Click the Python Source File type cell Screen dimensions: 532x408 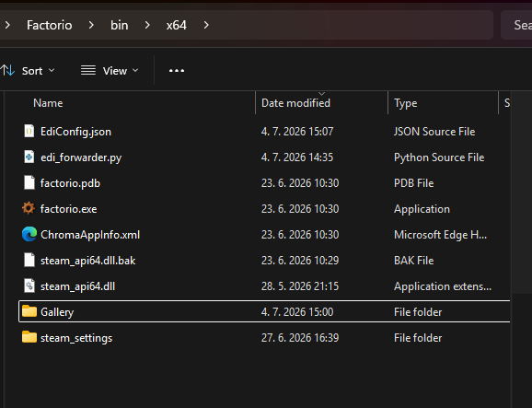(x=439, y=157)
